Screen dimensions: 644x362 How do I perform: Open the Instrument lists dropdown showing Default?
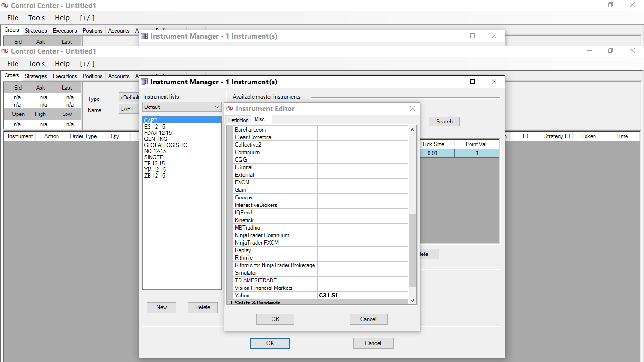coord(182,107)
